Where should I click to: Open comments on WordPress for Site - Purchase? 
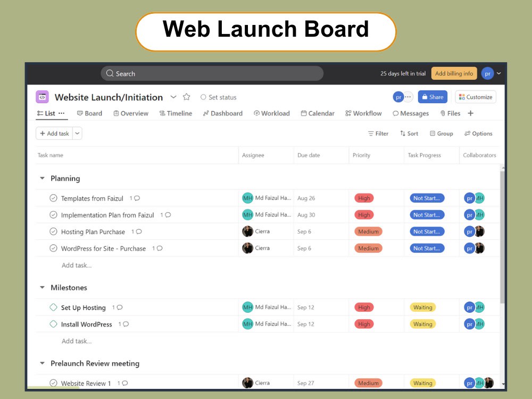point(157,248)
